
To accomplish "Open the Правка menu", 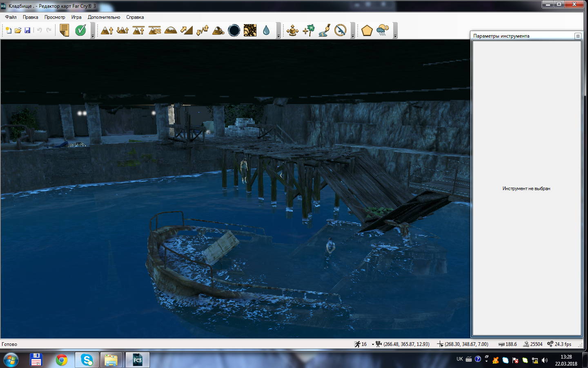I will tap(30, 17).
